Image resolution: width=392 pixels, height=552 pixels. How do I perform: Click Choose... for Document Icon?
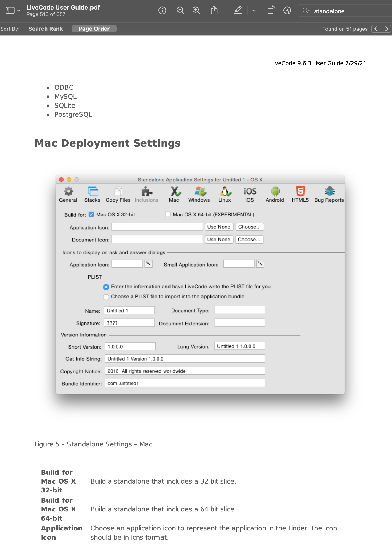click(x=249, y=240)
